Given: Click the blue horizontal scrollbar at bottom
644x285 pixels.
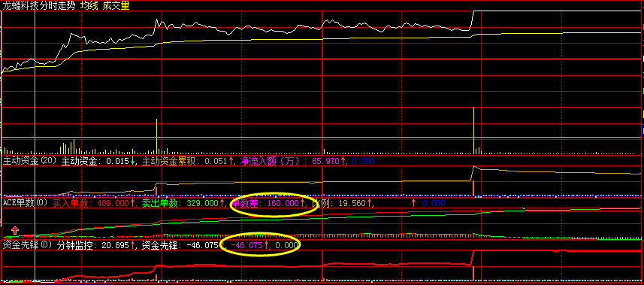Looking at the screenshot, I should [x=74, y=283].
